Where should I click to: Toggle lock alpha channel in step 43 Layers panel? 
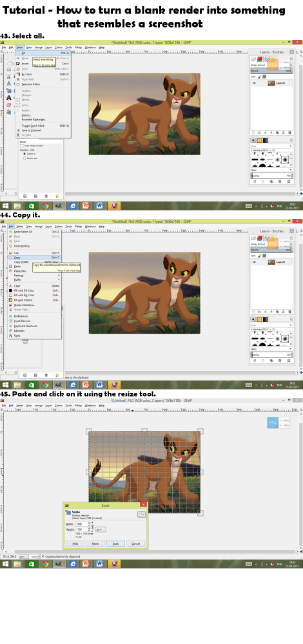[264, 77]
